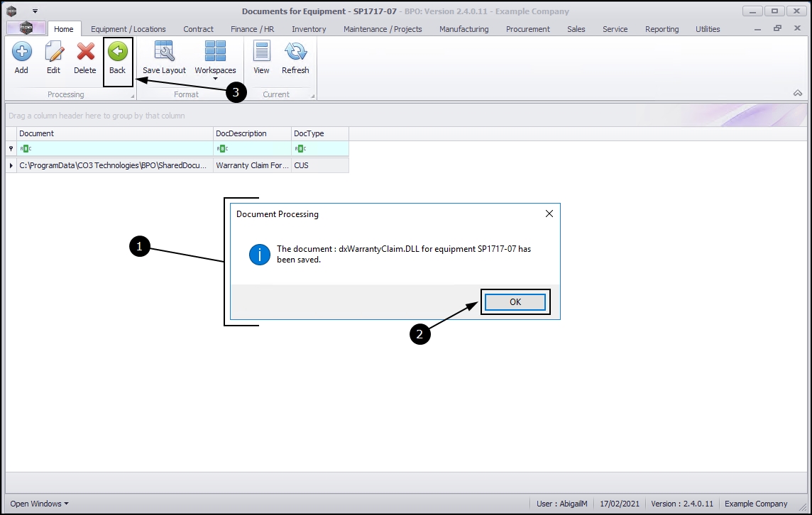Select the row indicator arrow for the document row

(x=11, y=165)
